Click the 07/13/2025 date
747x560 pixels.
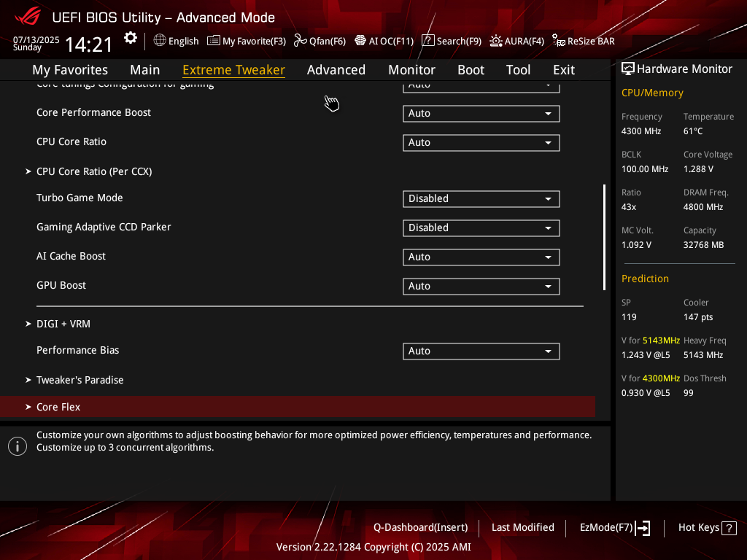(36, 40)
